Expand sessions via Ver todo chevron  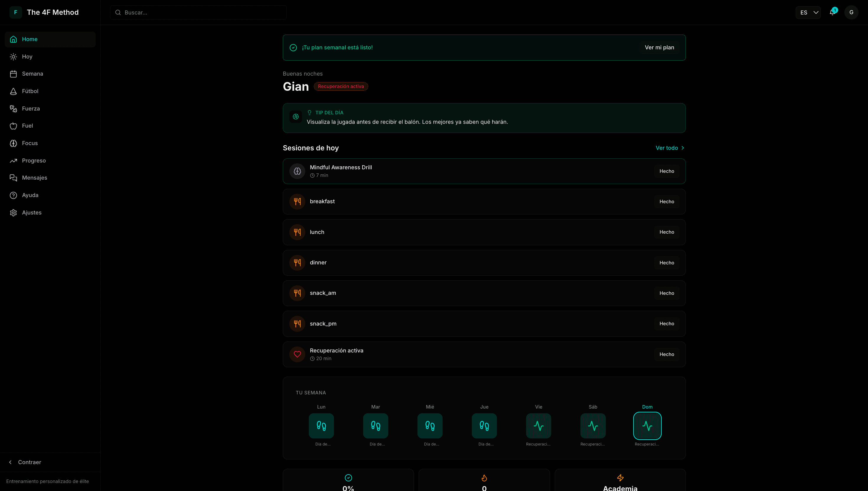[x=683, y=148]
